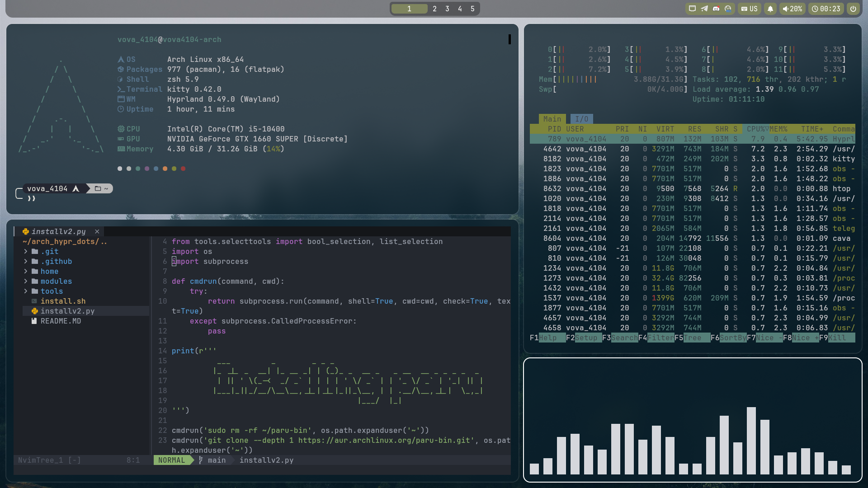The image size is (868, 488).
Task: Expand the tools folder chevron
Action: click(26, 291)
